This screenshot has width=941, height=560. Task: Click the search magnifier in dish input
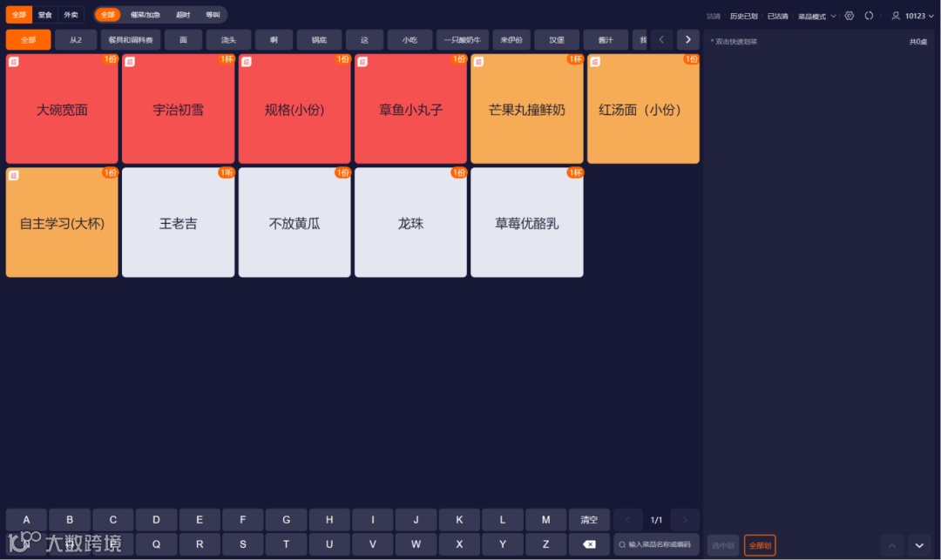[x=622, y=544]
